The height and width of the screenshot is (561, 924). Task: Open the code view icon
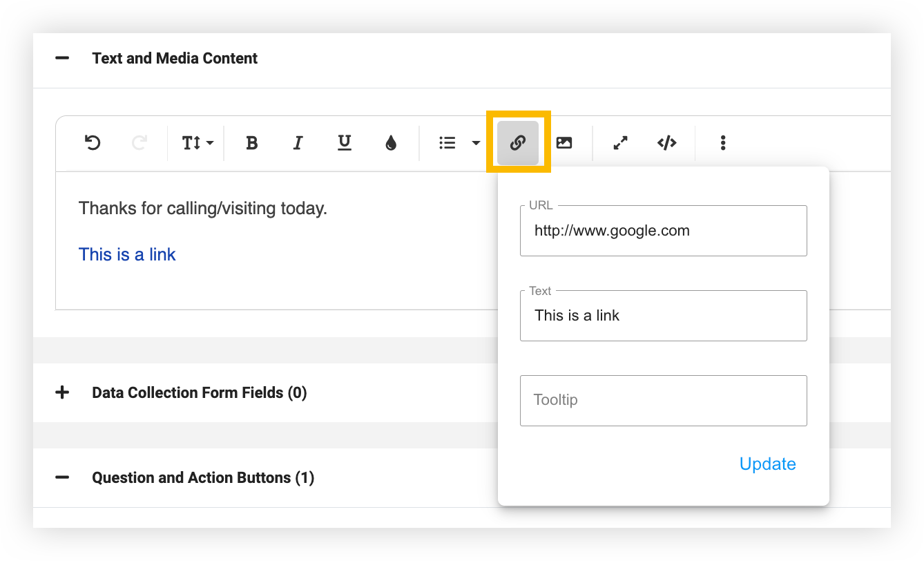666,143
